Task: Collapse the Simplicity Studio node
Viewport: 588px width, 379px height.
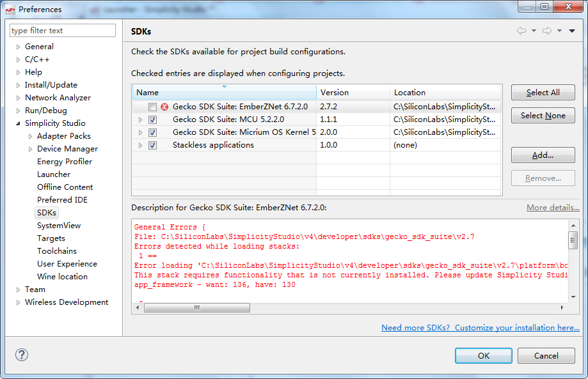Action: [18, 123]
